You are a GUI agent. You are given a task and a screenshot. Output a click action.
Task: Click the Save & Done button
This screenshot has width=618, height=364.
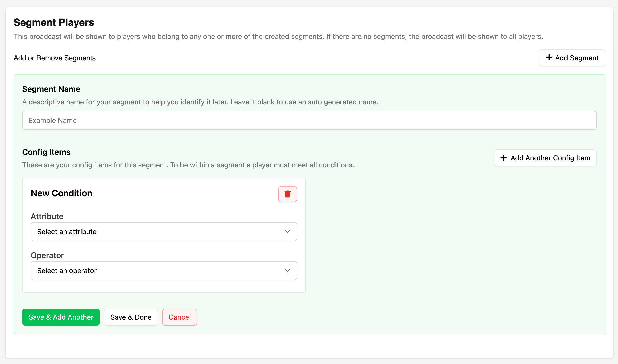pos(131,317)
